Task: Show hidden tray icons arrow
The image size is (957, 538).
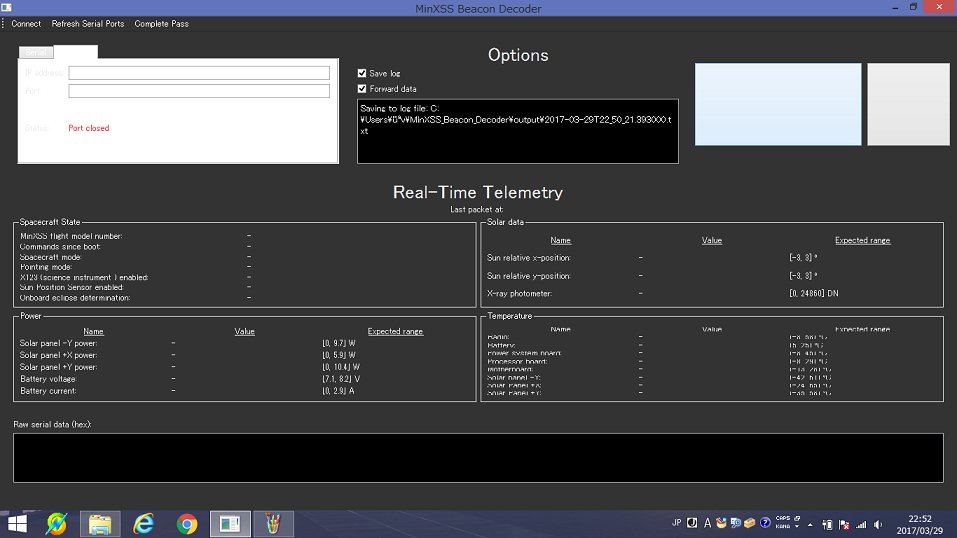Action: pos(810,525)
